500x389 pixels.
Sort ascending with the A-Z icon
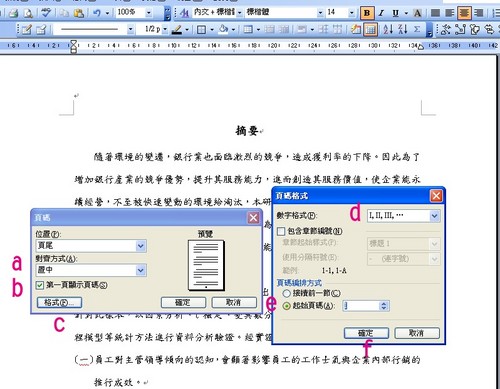pos(388,30)
